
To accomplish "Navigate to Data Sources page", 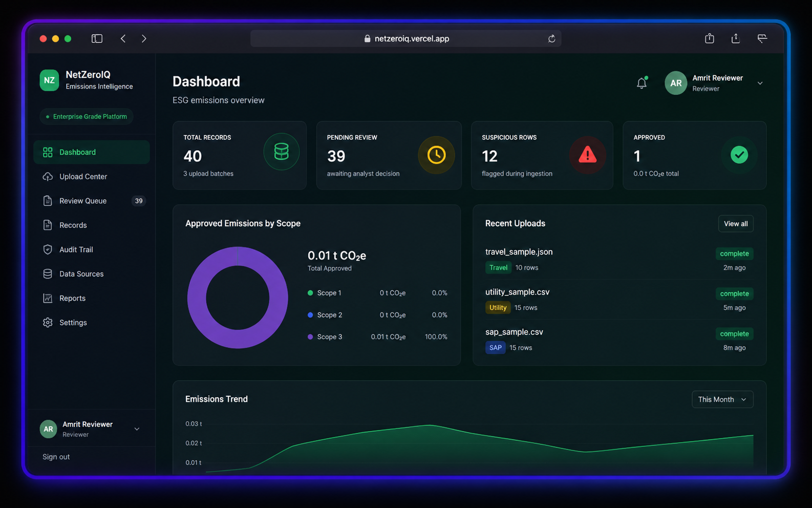I will [92, 274].
